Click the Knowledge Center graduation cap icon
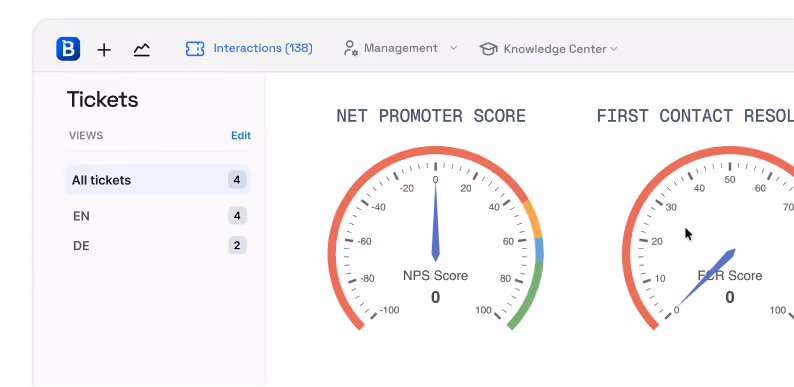 (488, 49)
